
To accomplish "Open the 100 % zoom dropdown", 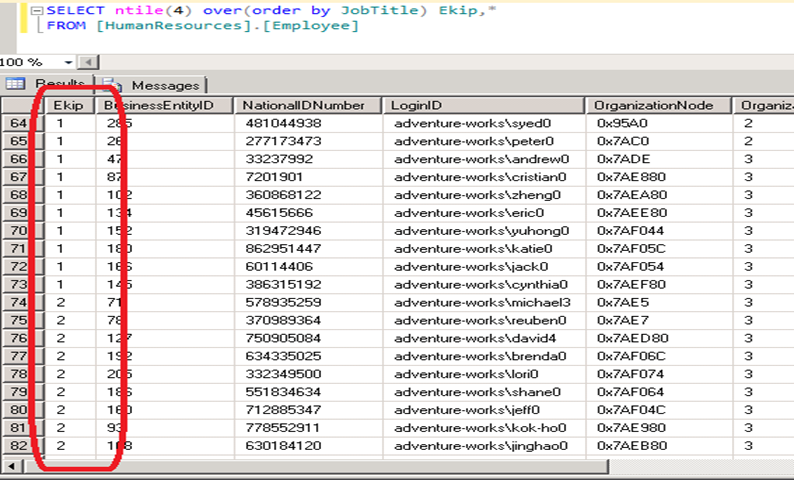I will [68, 62].
